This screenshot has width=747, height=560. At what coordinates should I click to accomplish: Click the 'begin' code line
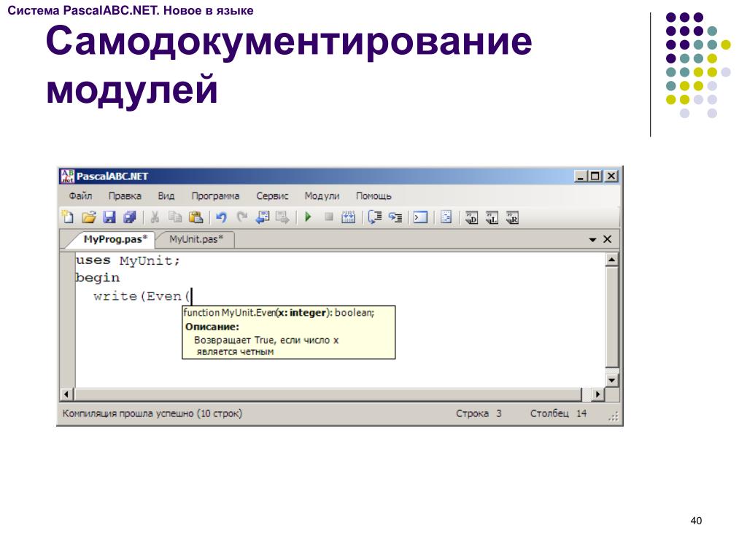click(98, 278)
